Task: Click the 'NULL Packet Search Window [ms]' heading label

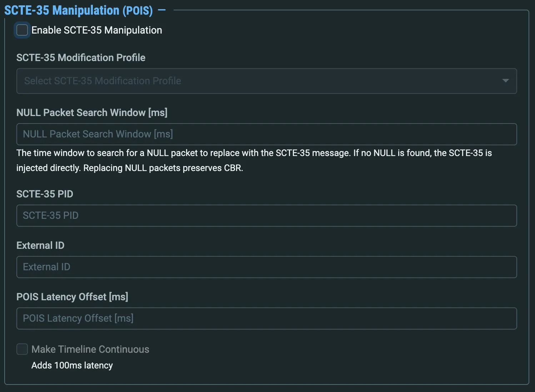Action: pyautogui.click(x=92, y=112)
